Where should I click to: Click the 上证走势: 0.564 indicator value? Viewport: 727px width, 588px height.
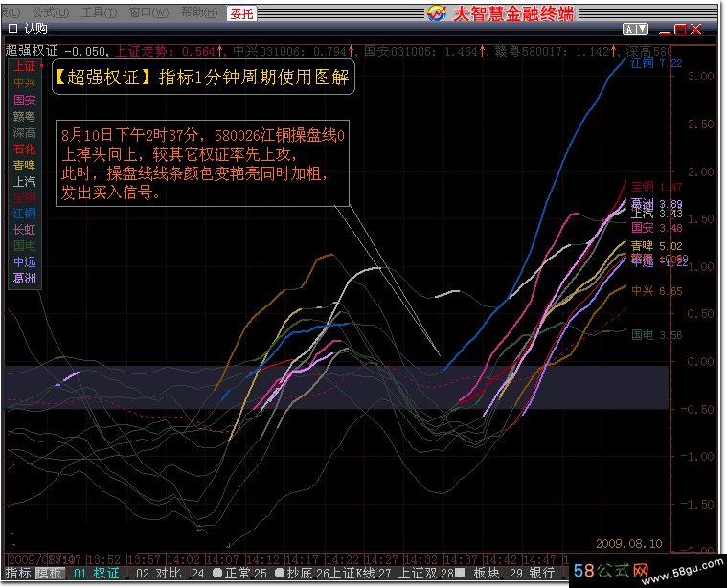(x=170, y=51)
